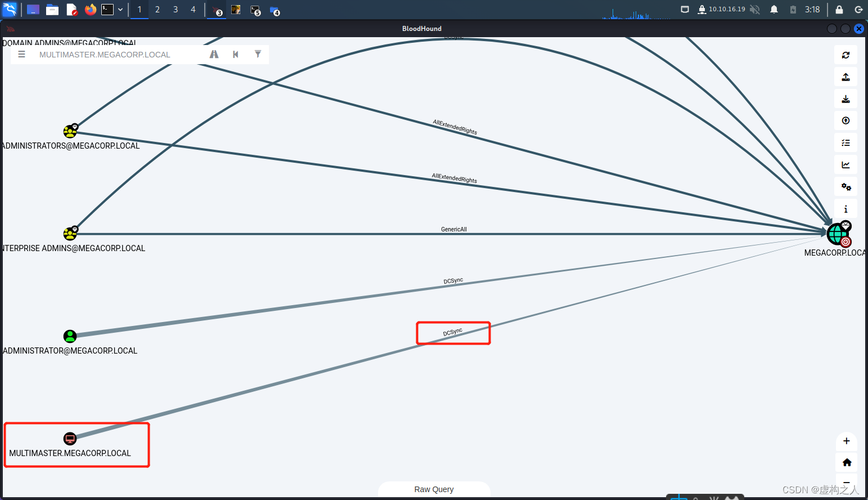Click the clock showing 3:18
The height and width of the screenshot is (500, 868).
tap(812, 10)
